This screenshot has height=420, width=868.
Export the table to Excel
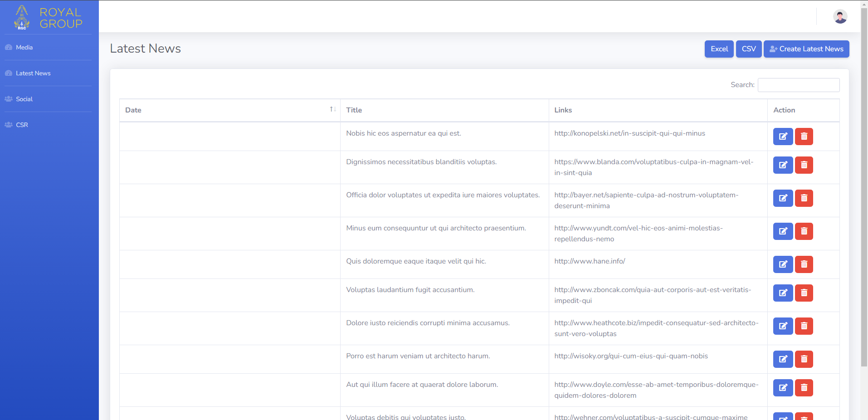pos(719,49)
